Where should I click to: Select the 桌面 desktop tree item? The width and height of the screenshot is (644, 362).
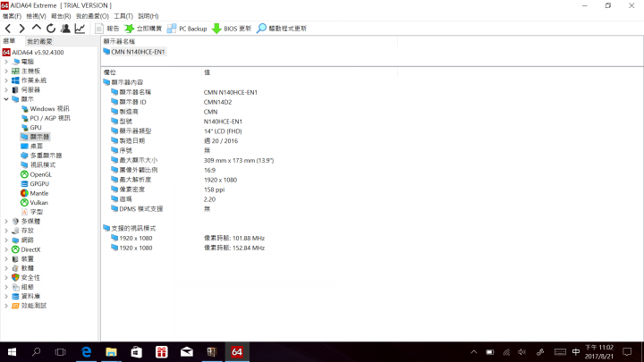tap(37, 146)
